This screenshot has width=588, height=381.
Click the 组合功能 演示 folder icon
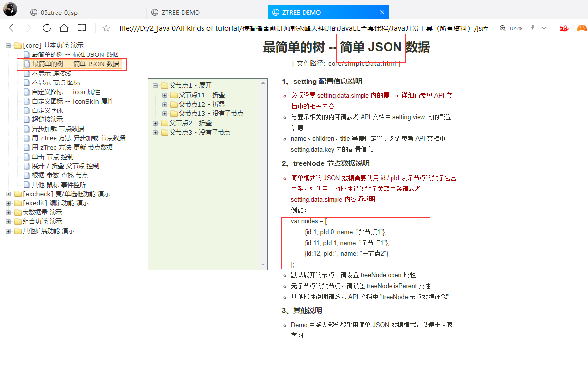[18, 222]
